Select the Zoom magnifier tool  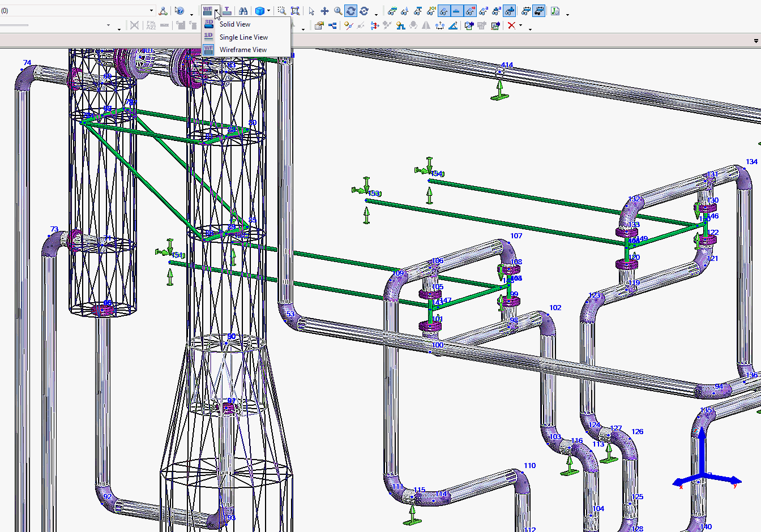338,11
